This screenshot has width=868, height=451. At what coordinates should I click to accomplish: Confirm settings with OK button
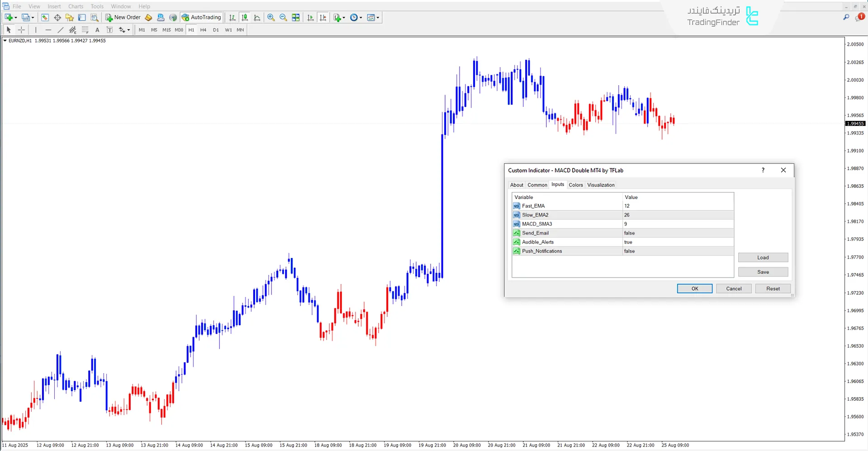(x=694, y=288)
